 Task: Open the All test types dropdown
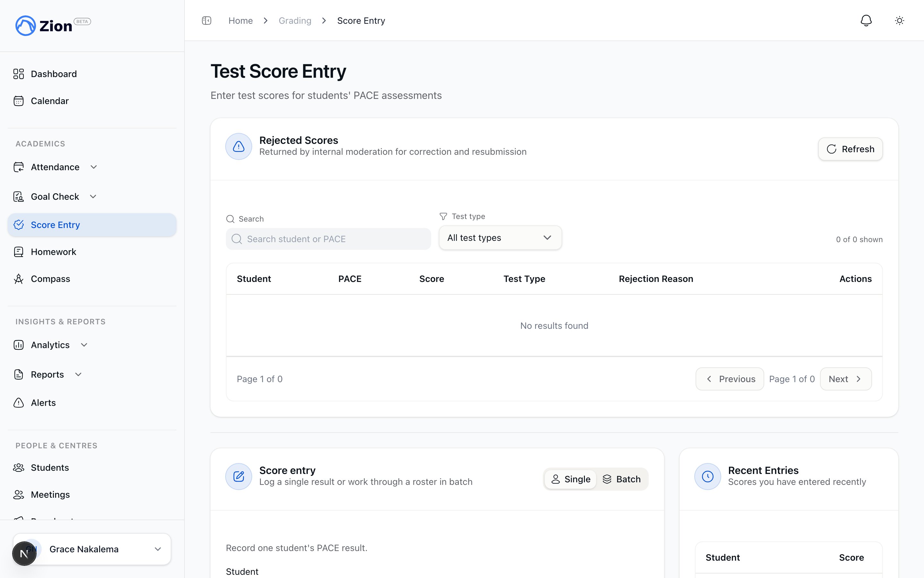(x=500, y=238)
